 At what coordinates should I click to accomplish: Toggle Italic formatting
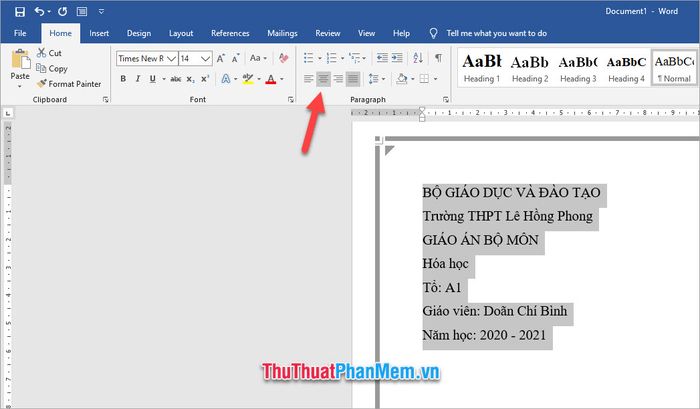coord(140,79)
